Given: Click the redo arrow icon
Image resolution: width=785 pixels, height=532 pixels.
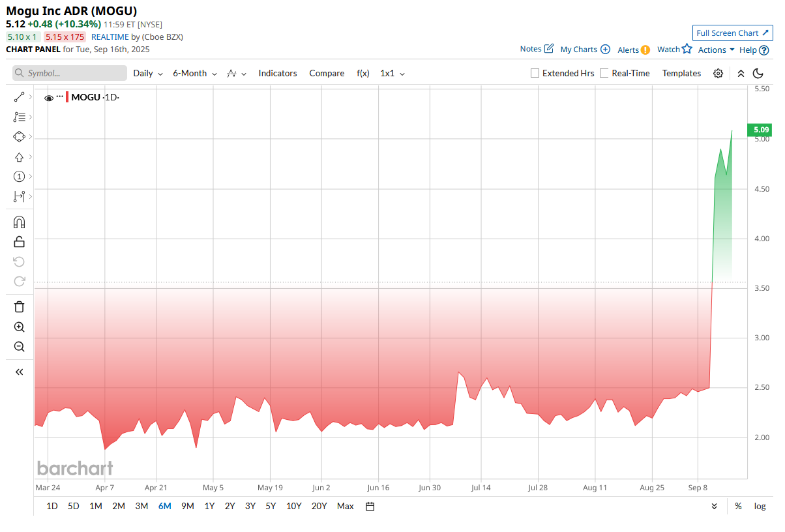Looking at the screenshot, I should (x=19, y=281).
